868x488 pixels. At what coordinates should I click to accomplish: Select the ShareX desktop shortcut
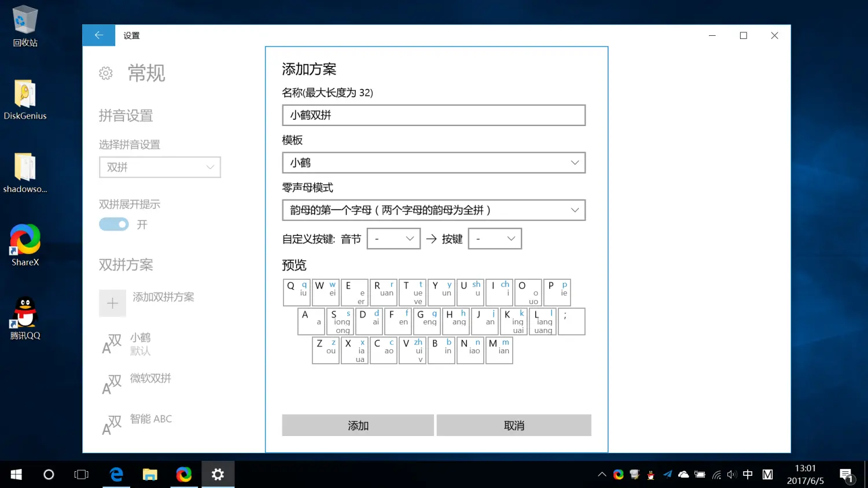tap(25, 246)
